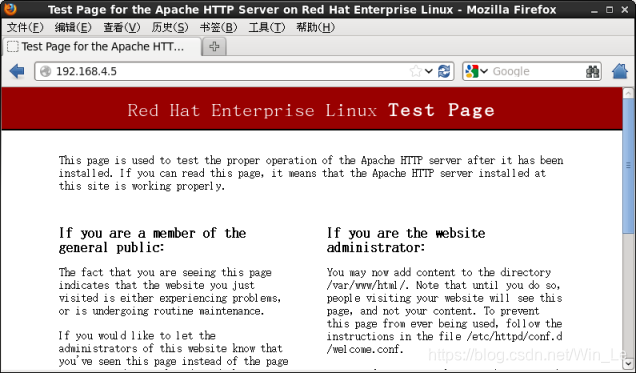
Task: Click text 'or is undergoing routine maintenance.'
Action: (161, 311)
